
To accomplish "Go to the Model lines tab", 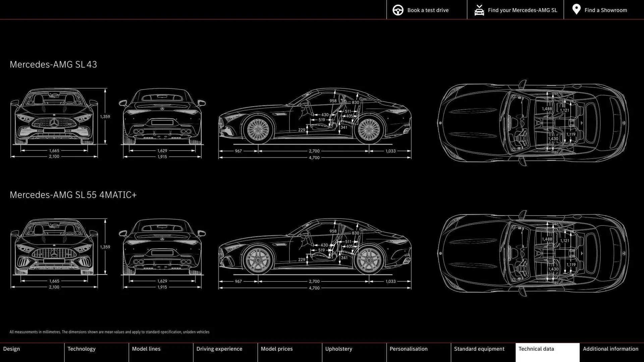I will coord(146,349).
